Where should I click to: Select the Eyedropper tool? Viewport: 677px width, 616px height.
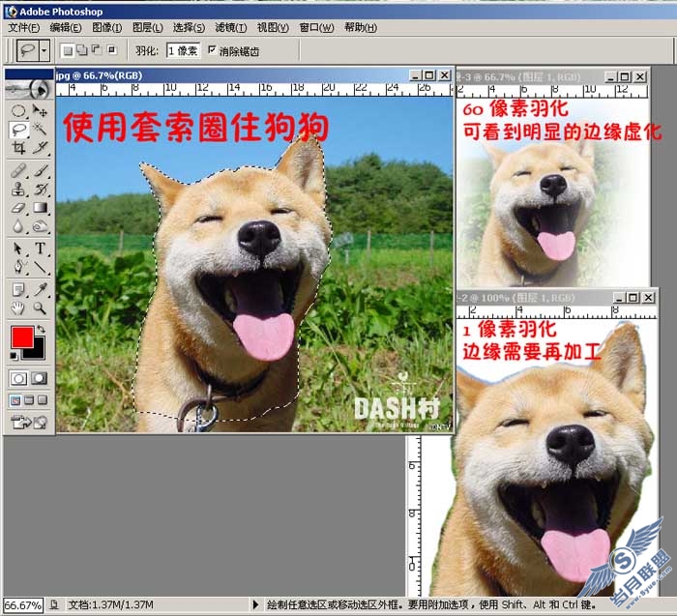pos(41,290)
